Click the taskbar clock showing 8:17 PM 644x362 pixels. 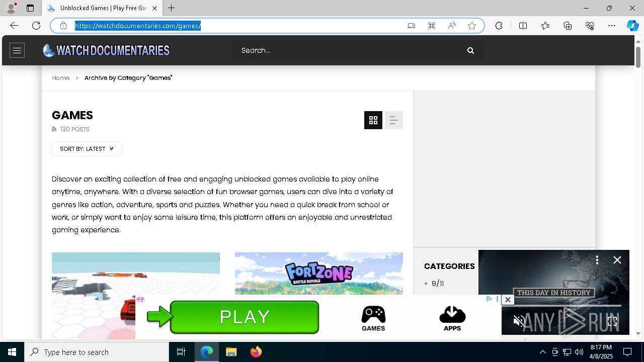point(601,352)
